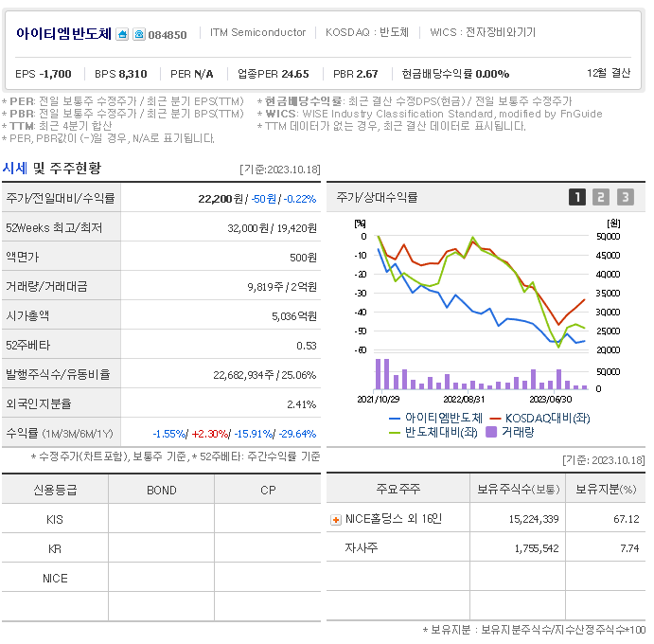This screenshot has height=644, width=654.
Task: Click the 신용등급 column header
Action: coord(55,490)
